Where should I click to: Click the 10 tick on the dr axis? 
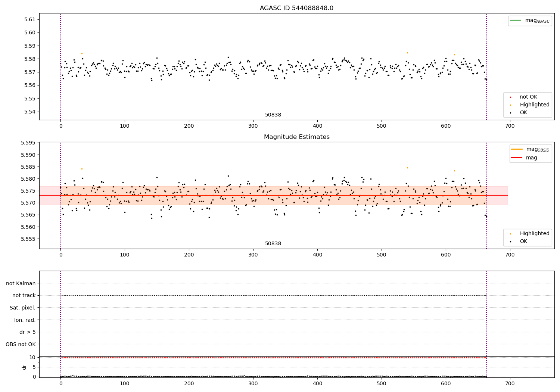point(32,357)
